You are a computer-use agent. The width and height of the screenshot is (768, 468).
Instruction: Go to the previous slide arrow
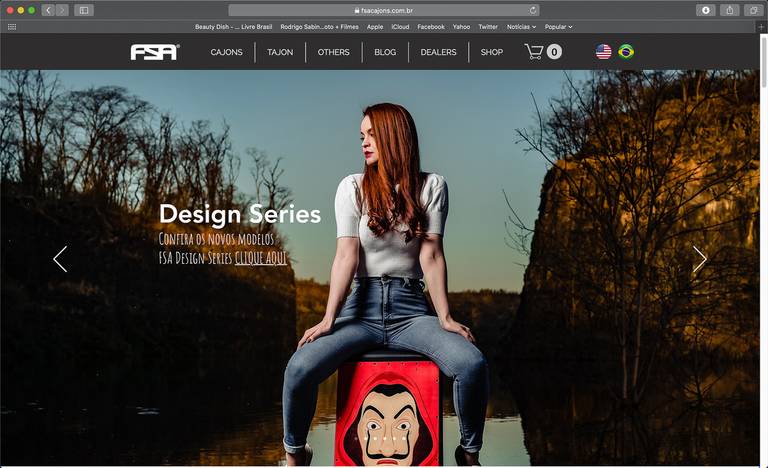pyautogui.click(x=60, y=259)
